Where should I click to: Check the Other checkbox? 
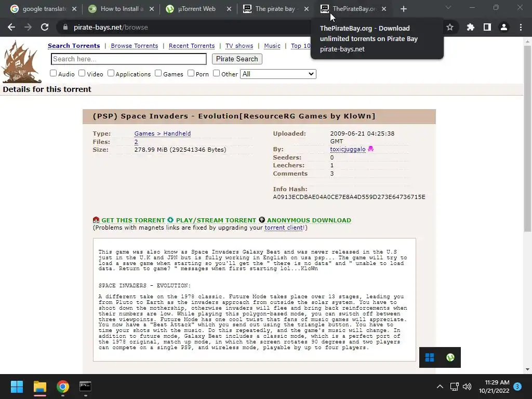tap(217, 73)
